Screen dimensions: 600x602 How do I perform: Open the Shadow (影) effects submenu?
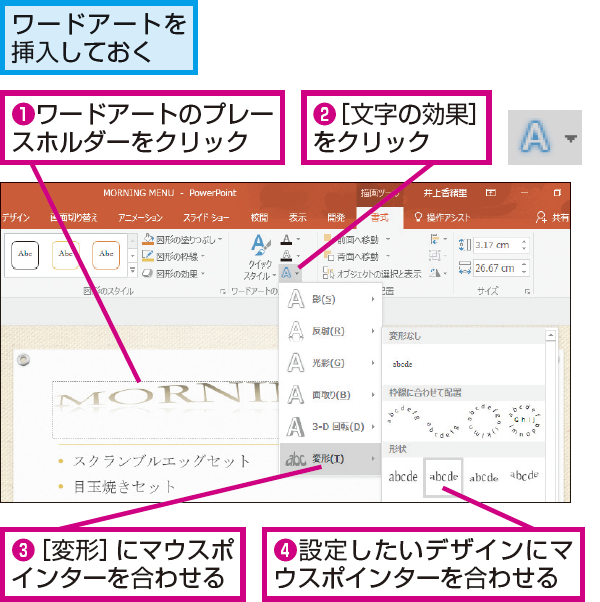tap(331, 299)
